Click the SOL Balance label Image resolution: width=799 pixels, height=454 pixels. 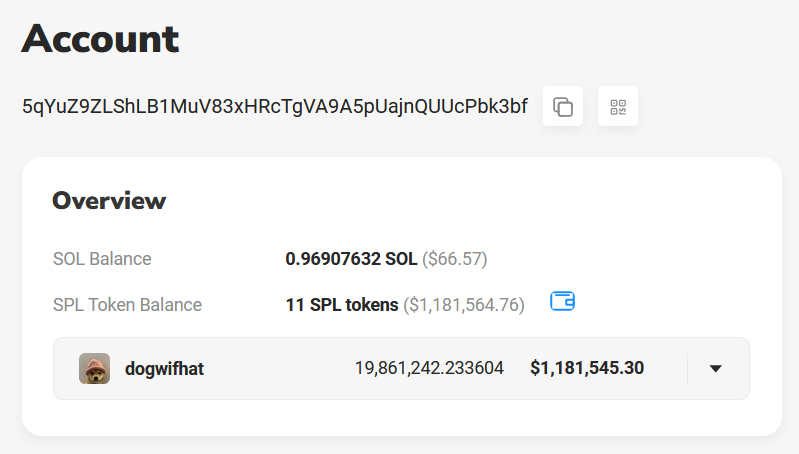(x=102, y=259)
